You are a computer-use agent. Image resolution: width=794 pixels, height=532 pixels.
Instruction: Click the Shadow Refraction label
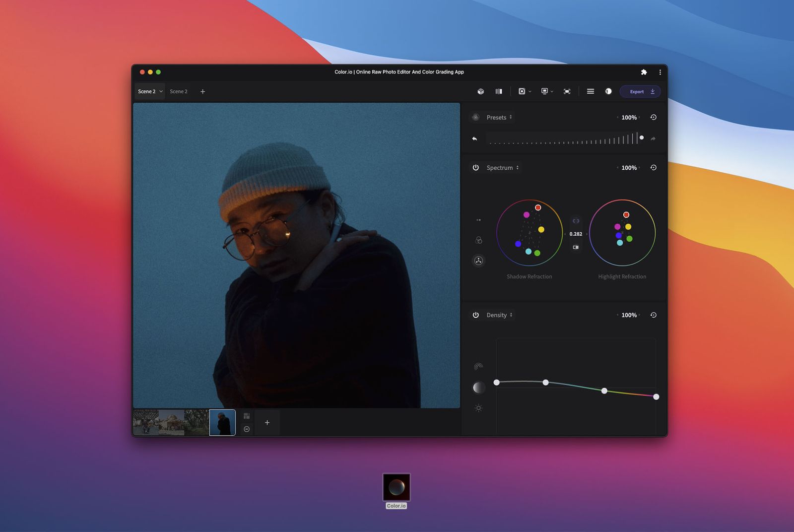click(x=529, y=277)
